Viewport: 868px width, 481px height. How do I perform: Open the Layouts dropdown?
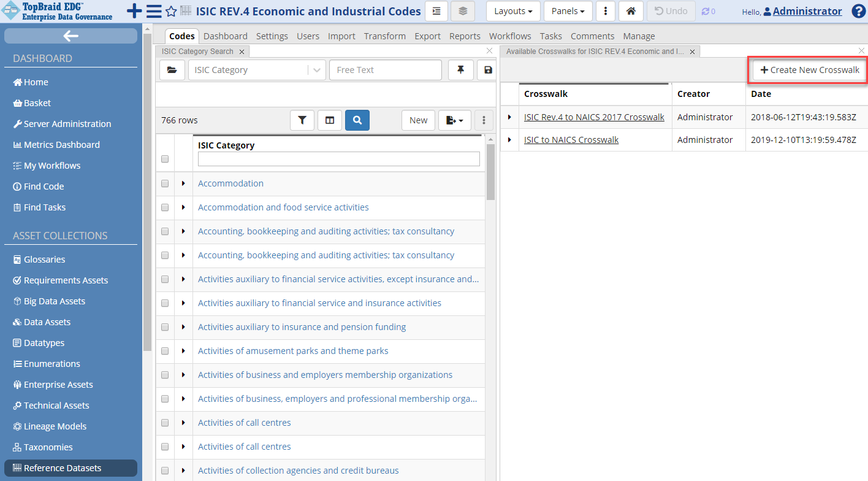click(x=513, y=11)
